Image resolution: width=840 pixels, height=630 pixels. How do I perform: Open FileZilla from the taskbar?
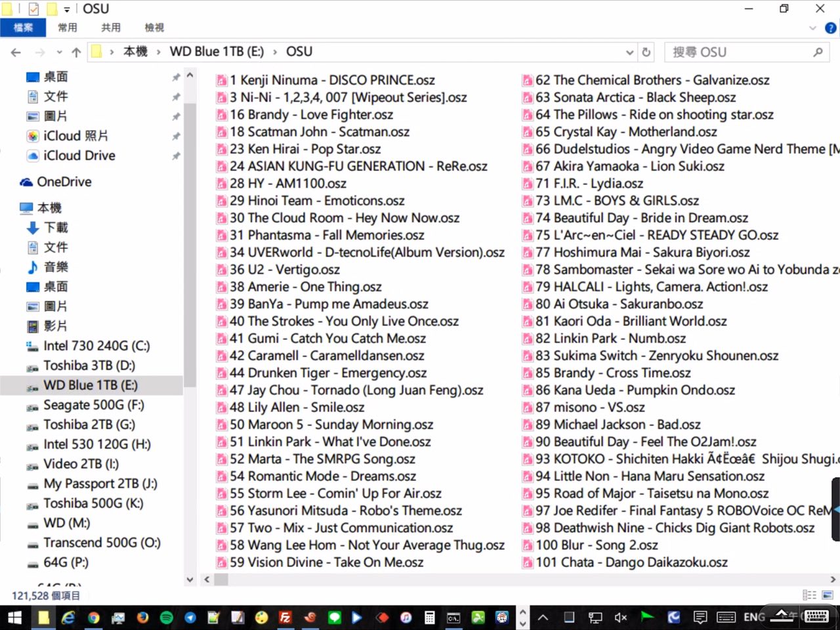click(x=285, y=618)
